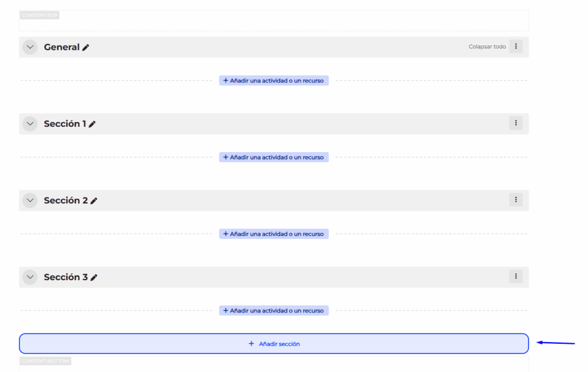The height and width of the screenshot is (372, 588).
Task: Open the three-dot options menu for Sección 1
Action: pos(516,123)
